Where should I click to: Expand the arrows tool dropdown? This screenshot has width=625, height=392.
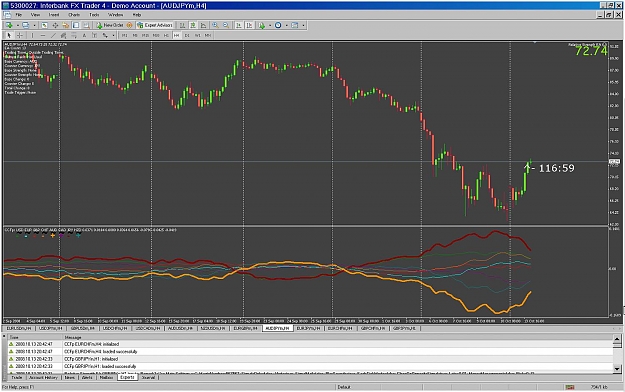point(113,35)
